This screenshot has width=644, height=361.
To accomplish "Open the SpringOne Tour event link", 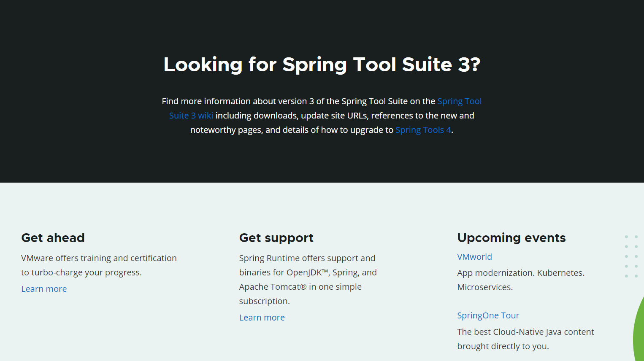I will tap(488, 315).
